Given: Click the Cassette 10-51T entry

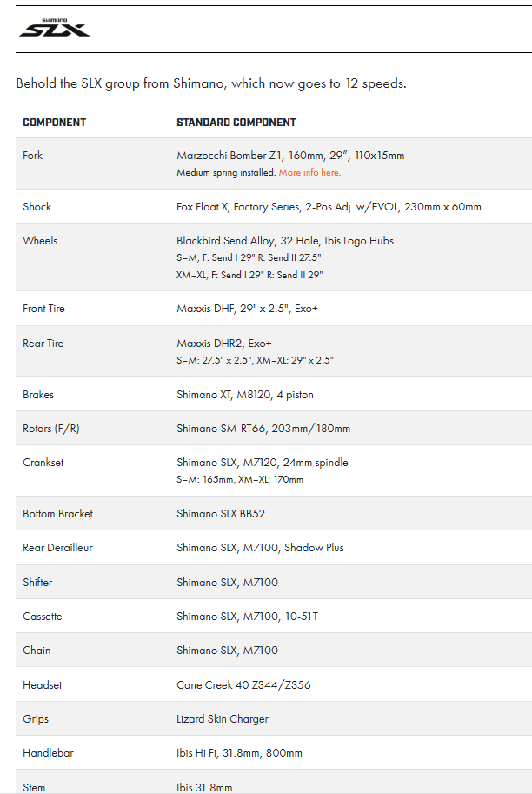Looking at the screenshot, I should [x=247, y=617].
